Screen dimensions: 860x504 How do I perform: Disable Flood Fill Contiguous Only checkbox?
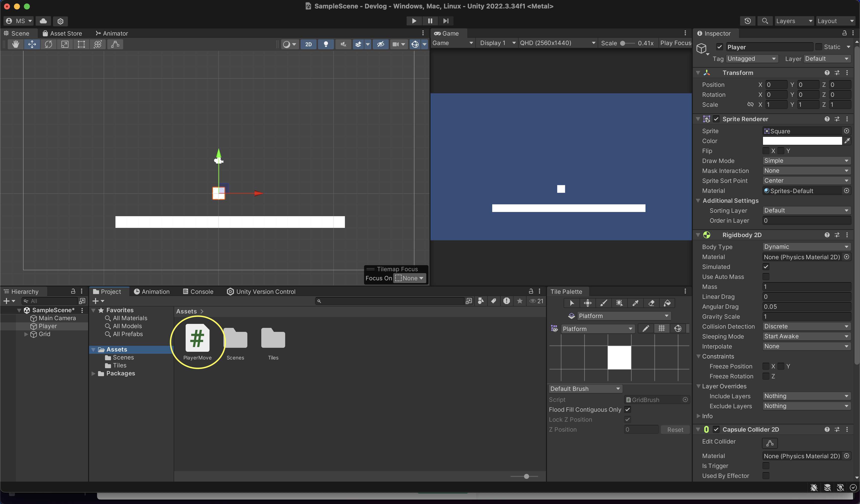[x=627, y=409]
